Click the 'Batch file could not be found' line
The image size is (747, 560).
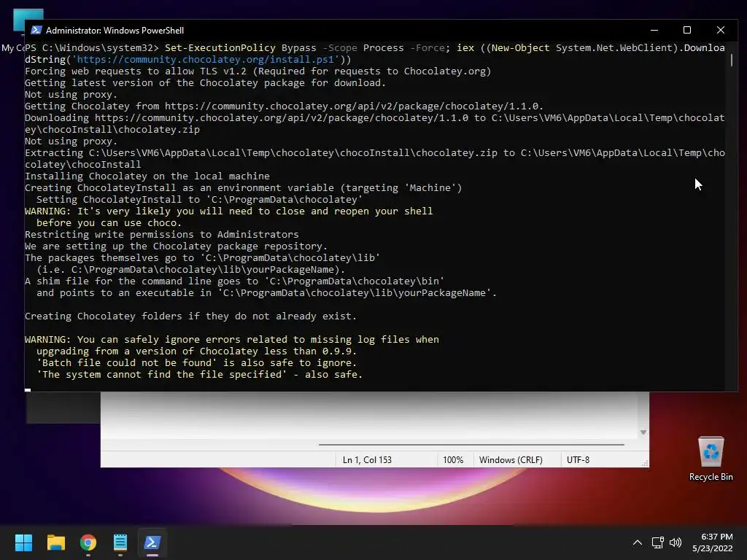click(196, 363)
